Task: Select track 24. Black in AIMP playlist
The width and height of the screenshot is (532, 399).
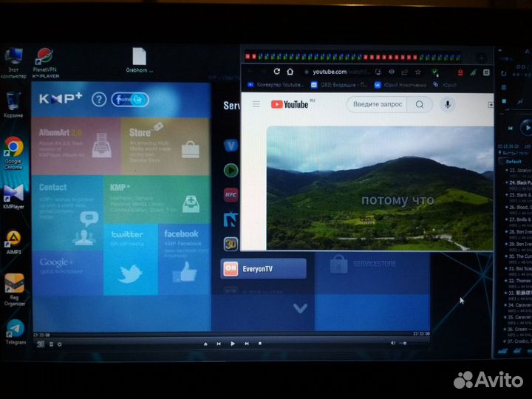Action: 519,183
